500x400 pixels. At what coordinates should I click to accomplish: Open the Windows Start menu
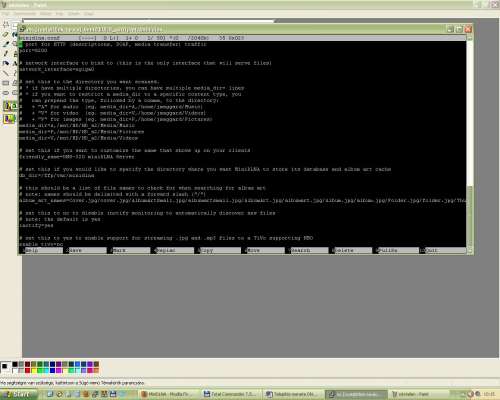point(19,394)
